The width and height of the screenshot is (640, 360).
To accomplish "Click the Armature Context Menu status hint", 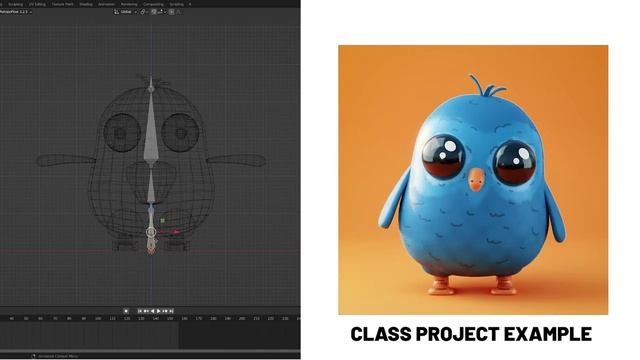I will [57, 356].
